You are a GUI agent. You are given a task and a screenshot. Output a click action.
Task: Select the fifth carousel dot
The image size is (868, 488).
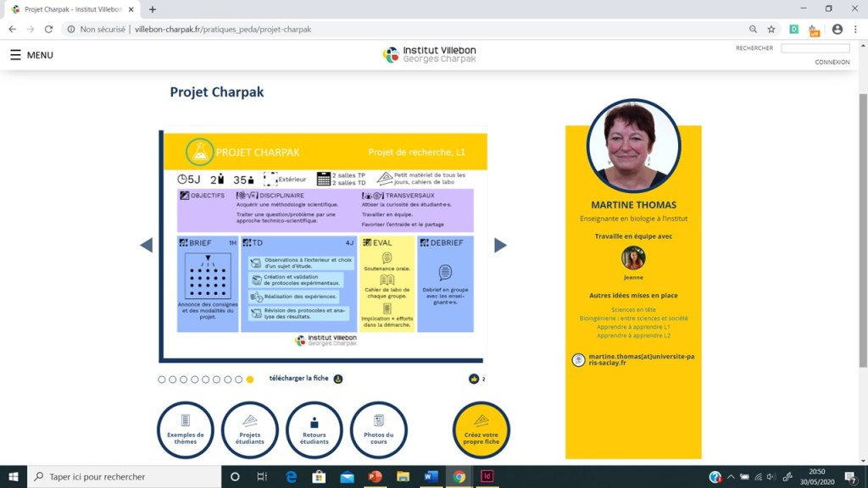point(206,380)
